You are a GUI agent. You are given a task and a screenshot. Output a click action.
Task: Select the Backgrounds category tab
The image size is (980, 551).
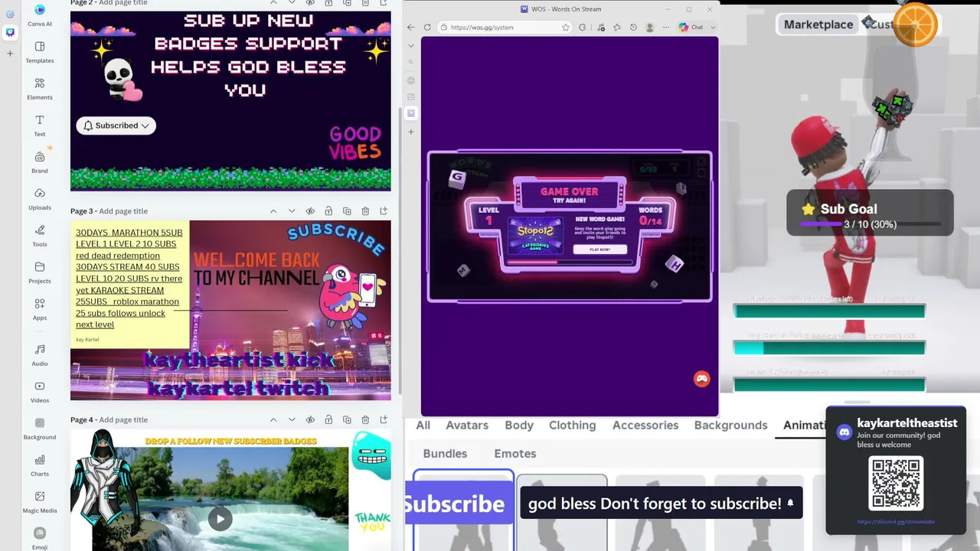pos(730,425)
